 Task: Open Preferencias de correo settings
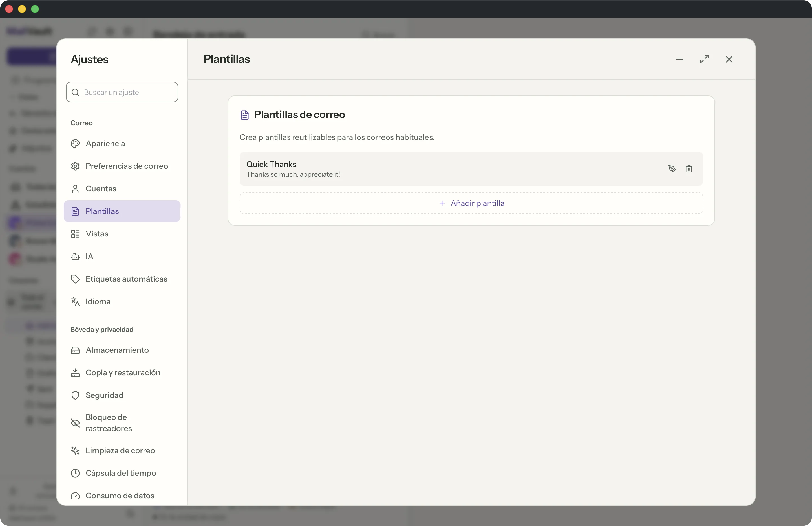point(122,166)
